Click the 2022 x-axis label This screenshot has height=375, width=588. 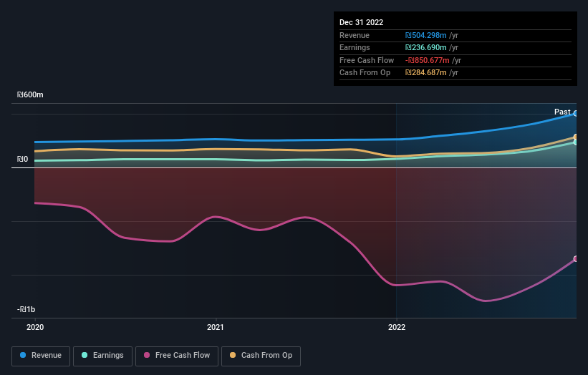397,328
